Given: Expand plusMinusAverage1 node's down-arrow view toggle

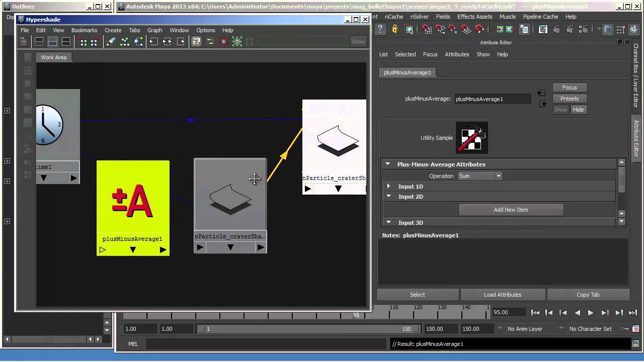Looking at the screenshot, I should tap(133, 250).
